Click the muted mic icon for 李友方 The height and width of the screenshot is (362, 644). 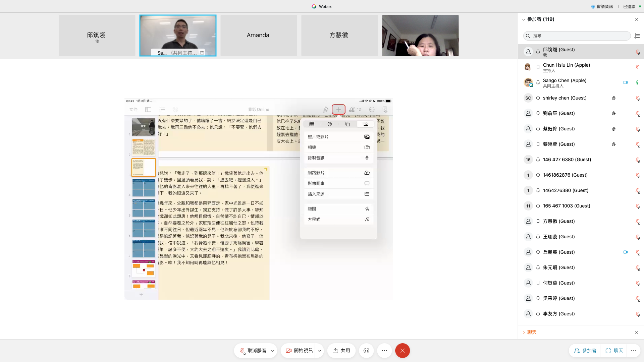tap(637, 314)
